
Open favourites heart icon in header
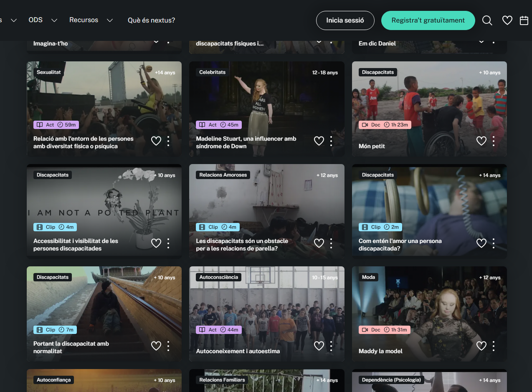(x=507, y=20)
